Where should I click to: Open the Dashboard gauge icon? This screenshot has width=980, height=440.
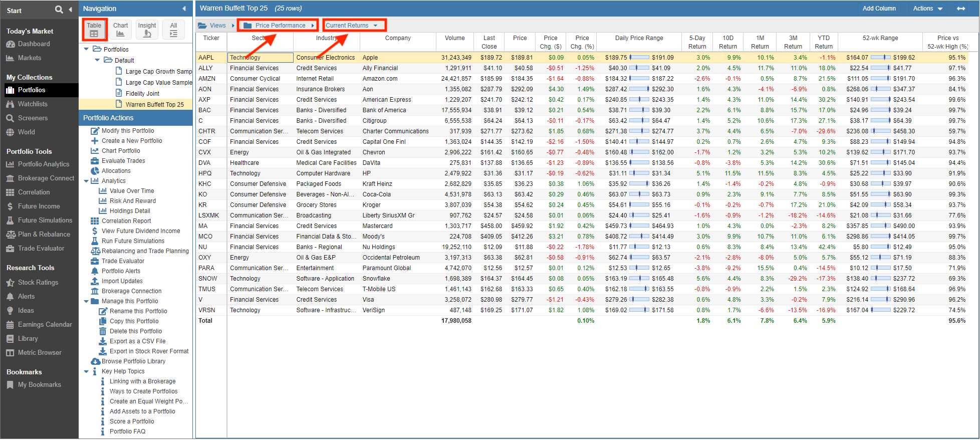pos(11,44)
